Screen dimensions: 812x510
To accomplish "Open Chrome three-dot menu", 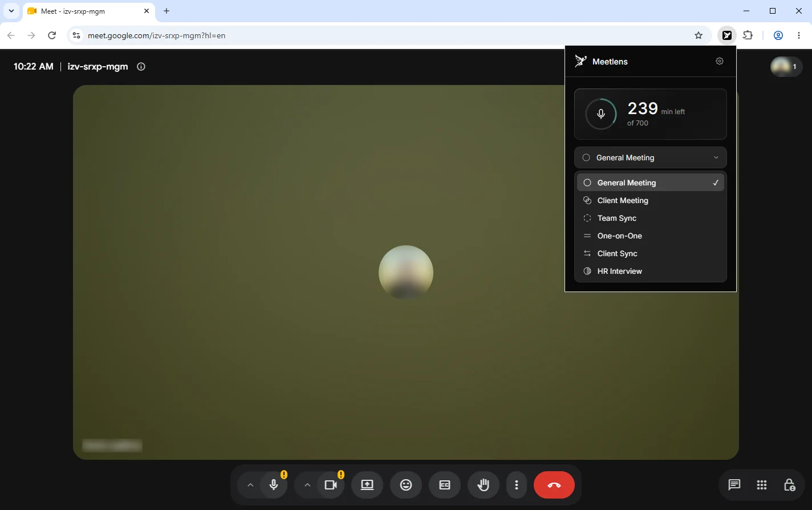I will (x=799, y=35).
